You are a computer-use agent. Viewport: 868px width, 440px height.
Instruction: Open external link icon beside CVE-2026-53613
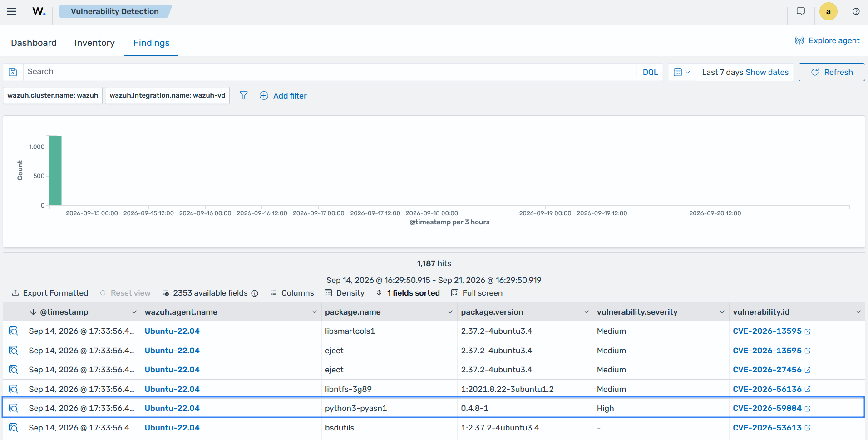(x=808, y=428)
